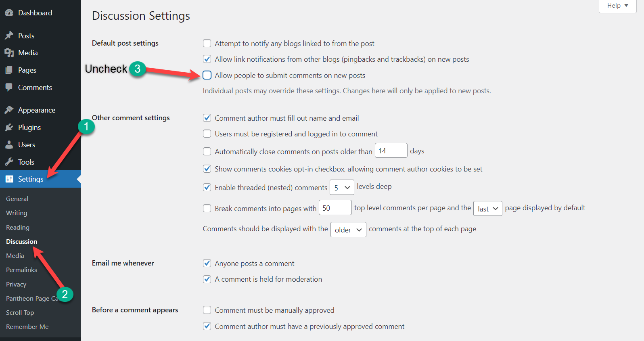
Task: Open the Privacy settings link
Action: 16,284
